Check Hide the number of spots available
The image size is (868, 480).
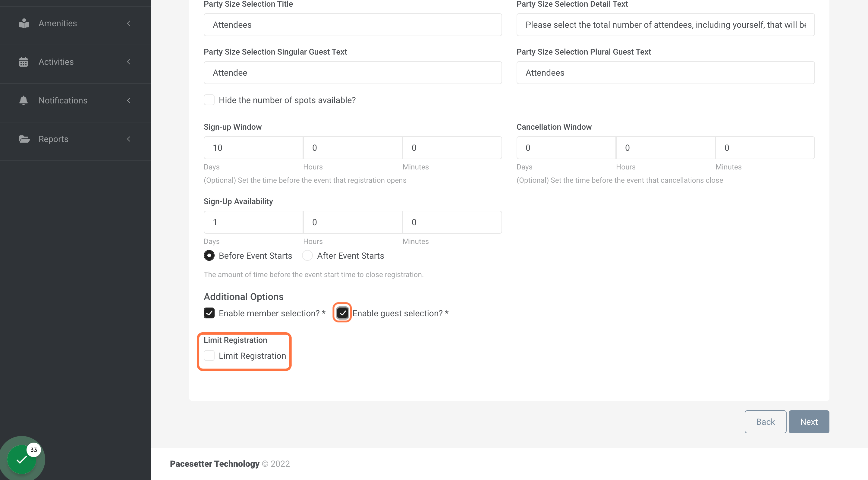click(x=209, y=100)
